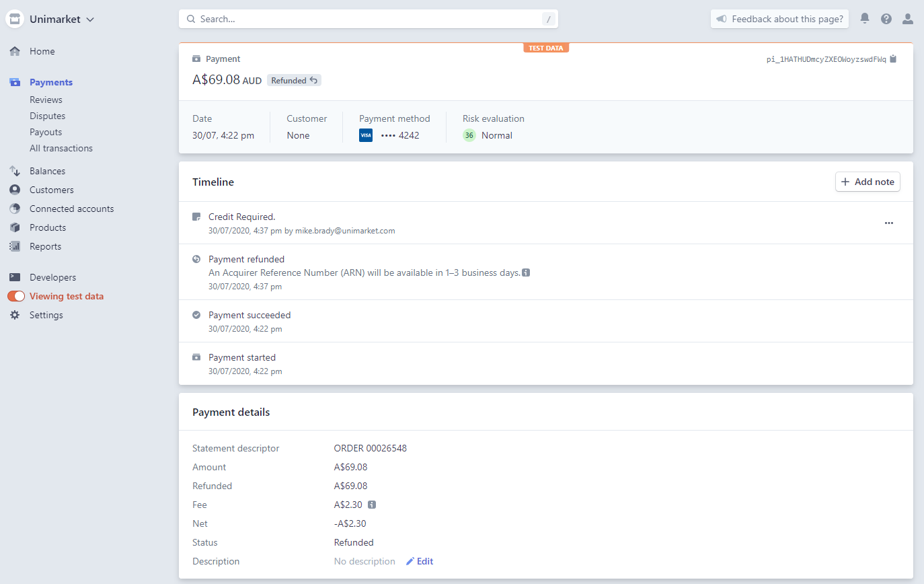This screenshot has width=924, height=584.
Task: Click the Products box icon
Action: pyautogui.click(x=15, y=227)
